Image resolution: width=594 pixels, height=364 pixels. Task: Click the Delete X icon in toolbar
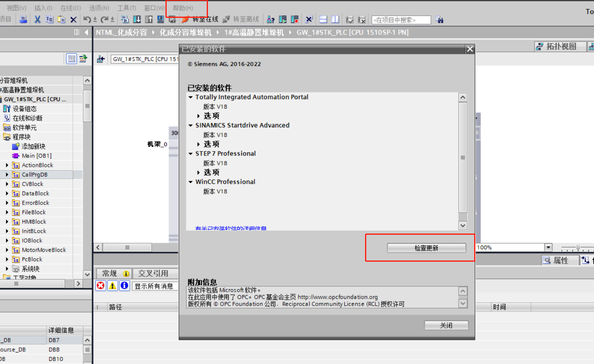(x=73, y=19)
